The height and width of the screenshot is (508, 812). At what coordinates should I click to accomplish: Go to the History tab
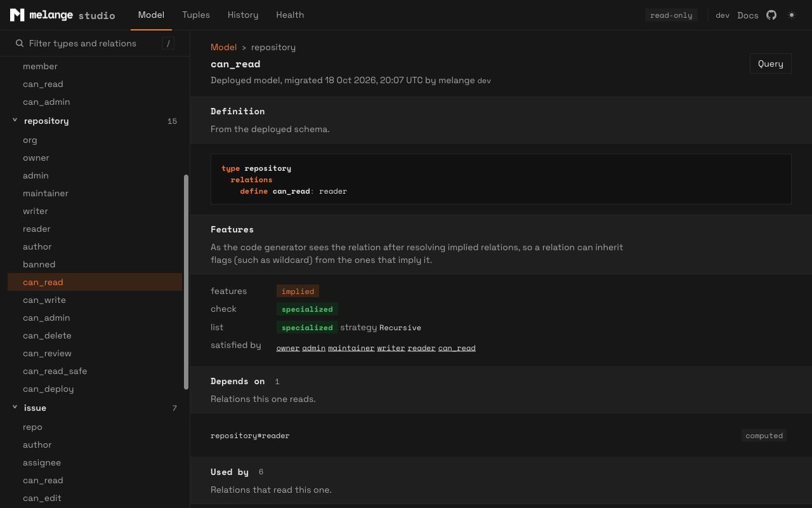click(243, 15)
